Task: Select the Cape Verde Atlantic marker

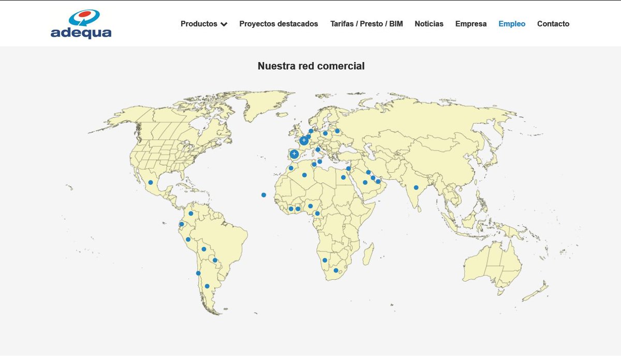Action: 263,195
